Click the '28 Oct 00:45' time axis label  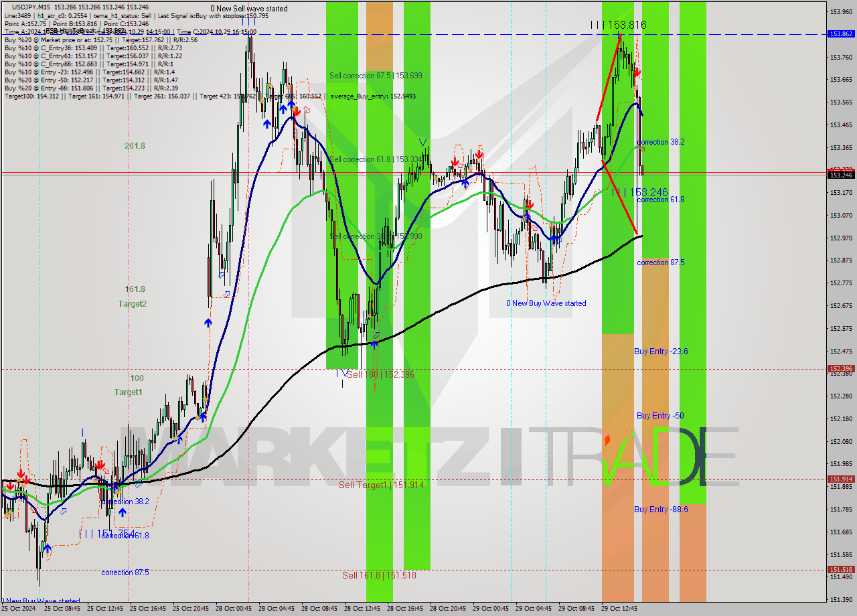(233, 609)
